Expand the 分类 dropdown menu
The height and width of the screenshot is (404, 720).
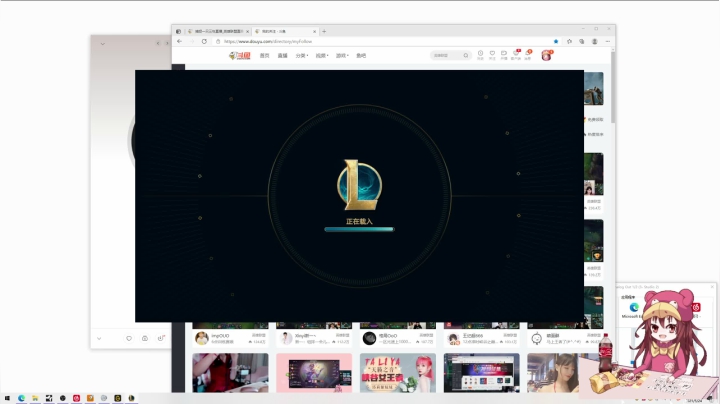(x=302, y=56)
